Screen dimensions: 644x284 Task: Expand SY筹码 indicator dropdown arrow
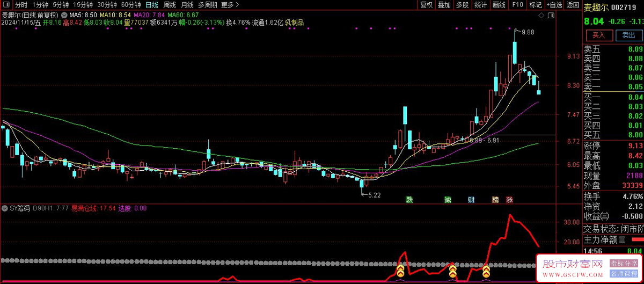click(x=6, y=208)
